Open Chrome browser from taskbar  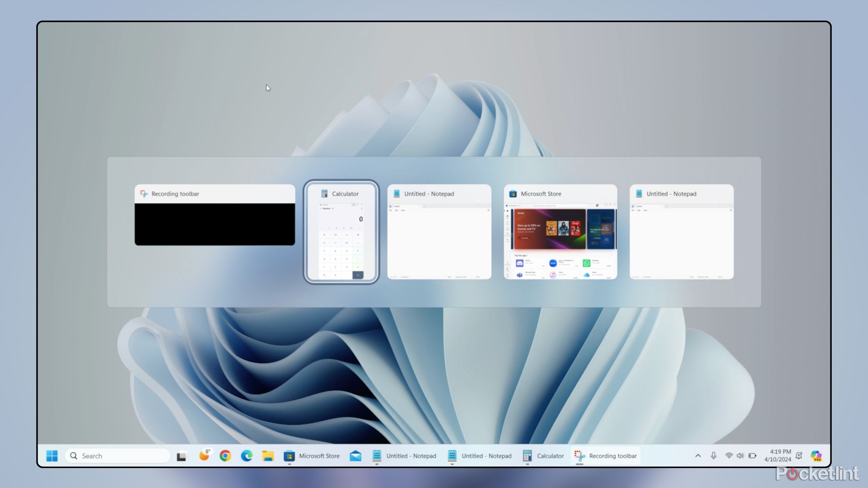[225, 455]
